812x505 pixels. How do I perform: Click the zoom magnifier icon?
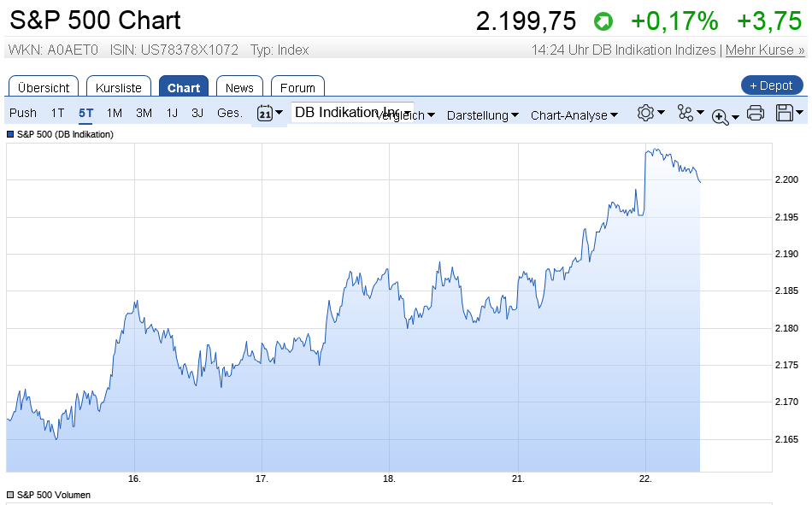pyautogui.click(x=720, y=116)
